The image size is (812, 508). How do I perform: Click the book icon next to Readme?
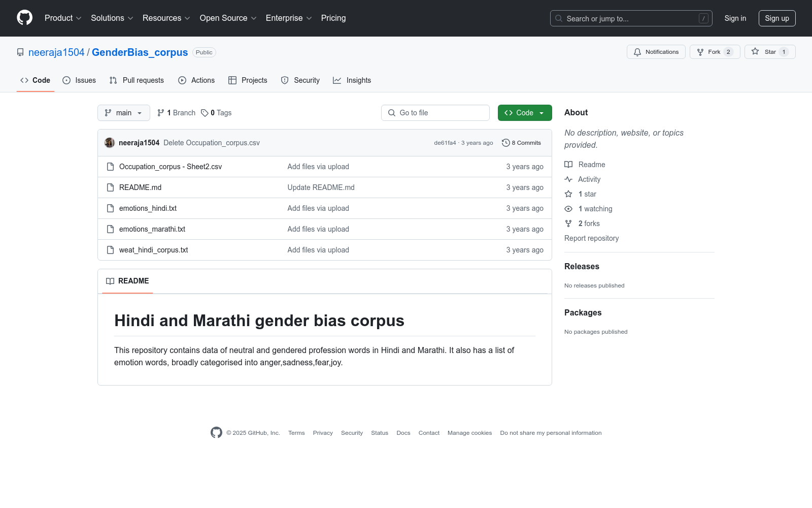568,165
